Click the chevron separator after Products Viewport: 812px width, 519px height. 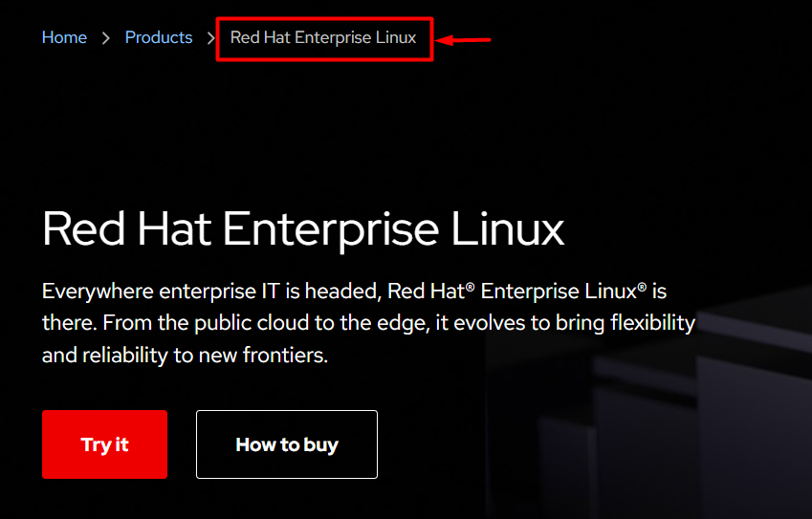(211, 39)
